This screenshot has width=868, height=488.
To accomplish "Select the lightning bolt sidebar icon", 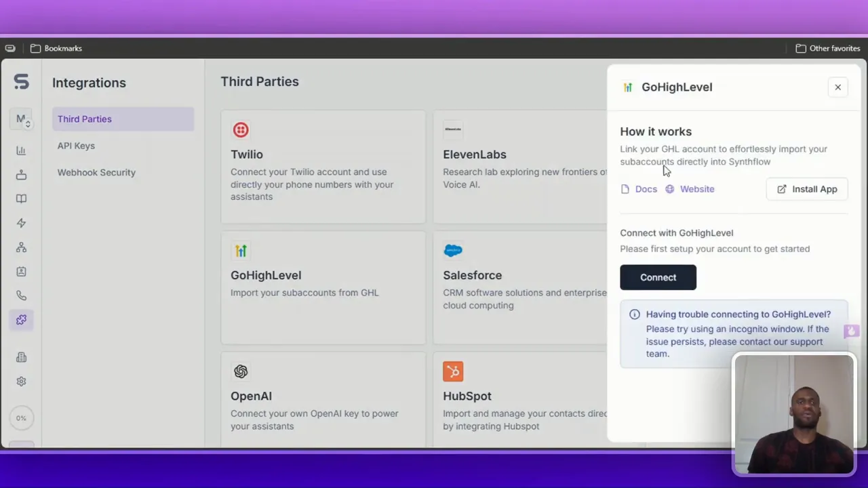I will coord(21,223).
